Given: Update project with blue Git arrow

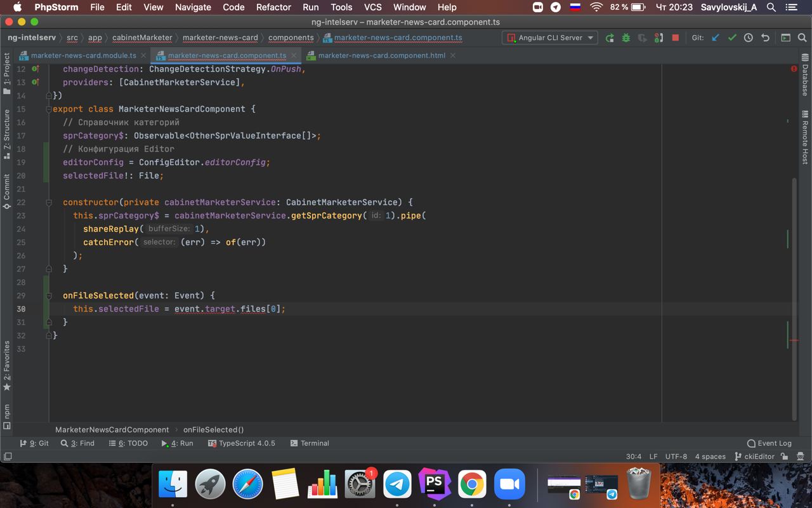Looking at the screenshot, I should (716, 37).
